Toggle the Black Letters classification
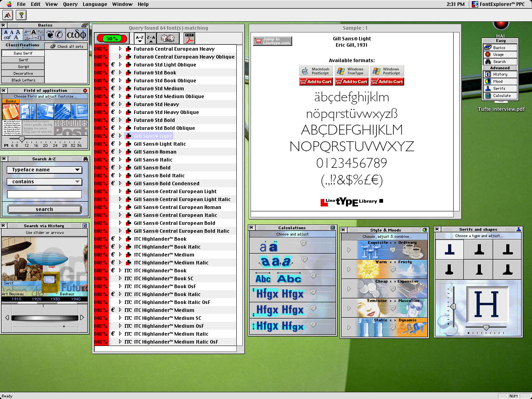The height and width of the screenshot is (399, 532). pos(23,80)
